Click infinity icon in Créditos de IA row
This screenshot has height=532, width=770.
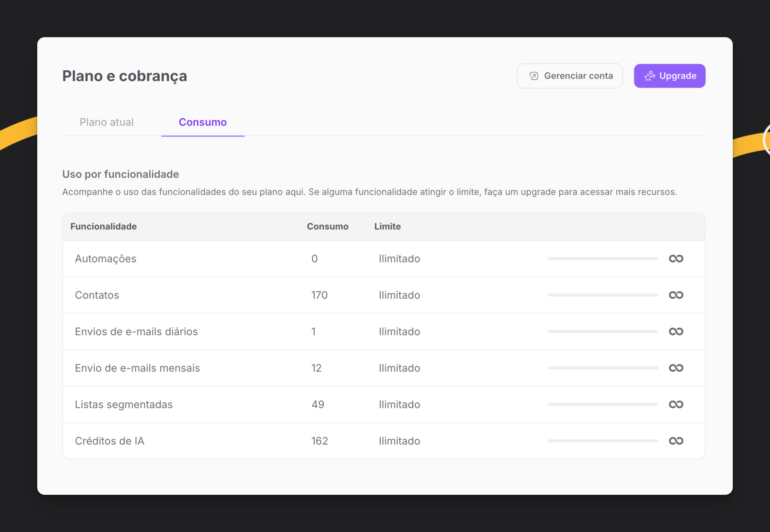676,441
